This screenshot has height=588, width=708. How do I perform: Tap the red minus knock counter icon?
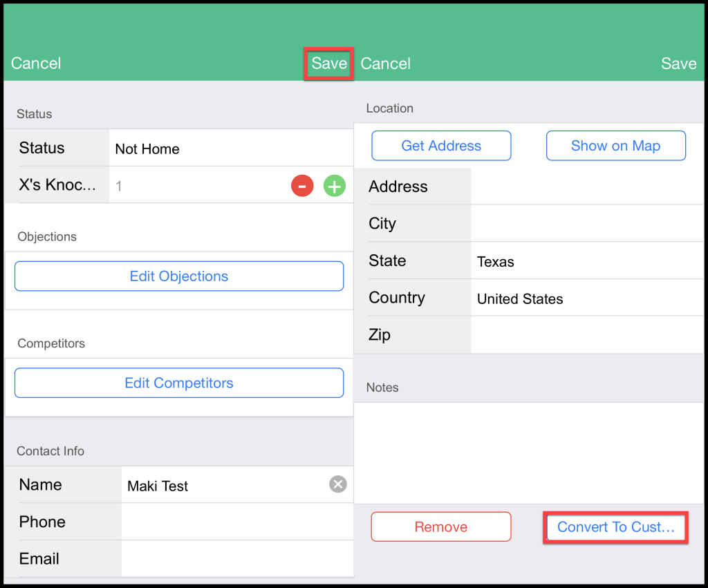(302, 186)
